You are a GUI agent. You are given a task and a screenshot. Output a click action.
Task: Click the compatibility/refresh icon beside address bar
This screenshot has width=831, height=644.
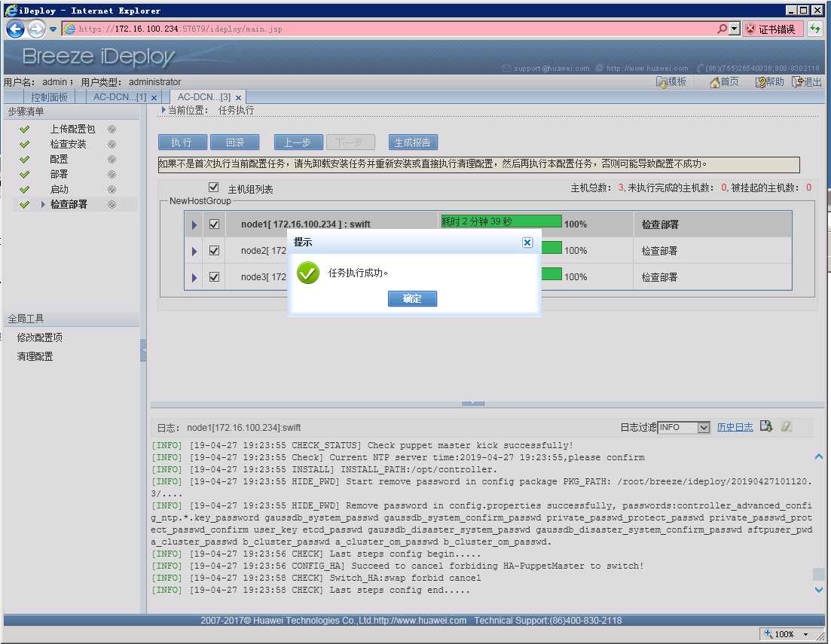tap(815, 29)
